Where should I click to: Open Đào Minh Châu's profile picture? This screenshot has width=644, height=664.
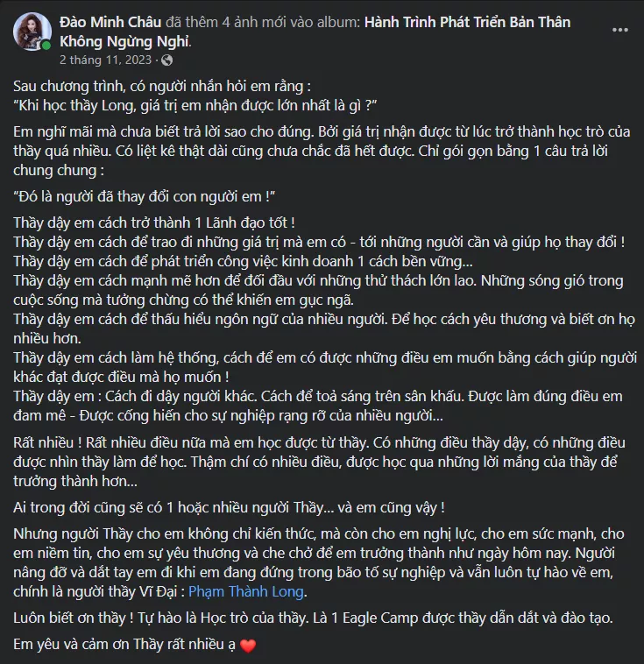(31, 32)
